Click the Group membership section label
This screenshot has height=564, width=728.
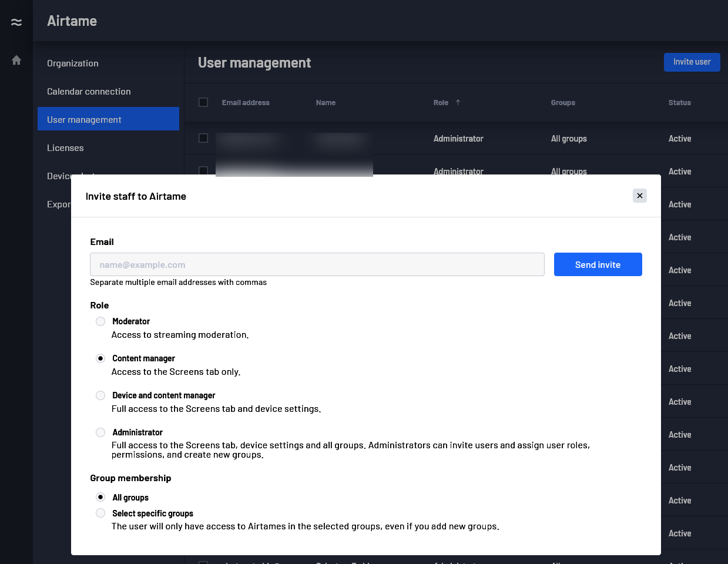point(130,478)
